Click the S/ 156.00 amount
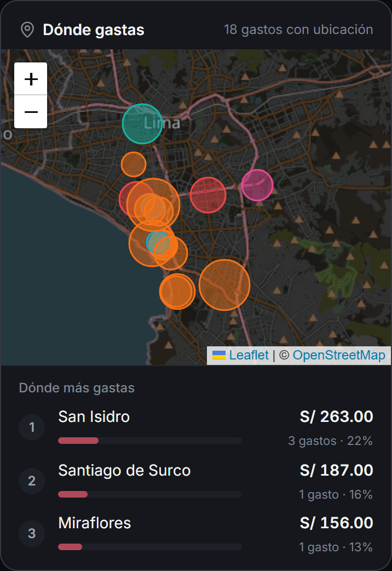The image size is (392, 571). pyautogui.click(x=336, y=523)
